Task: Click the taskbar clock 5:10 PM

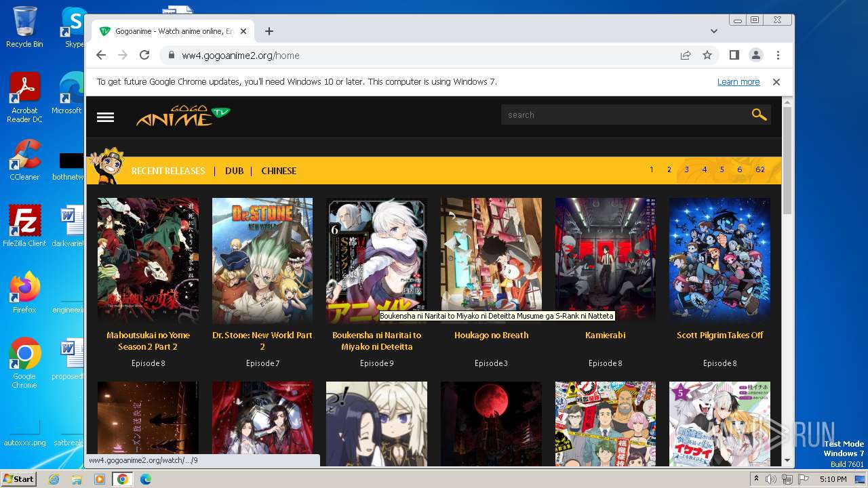Action: coord(833,479)
